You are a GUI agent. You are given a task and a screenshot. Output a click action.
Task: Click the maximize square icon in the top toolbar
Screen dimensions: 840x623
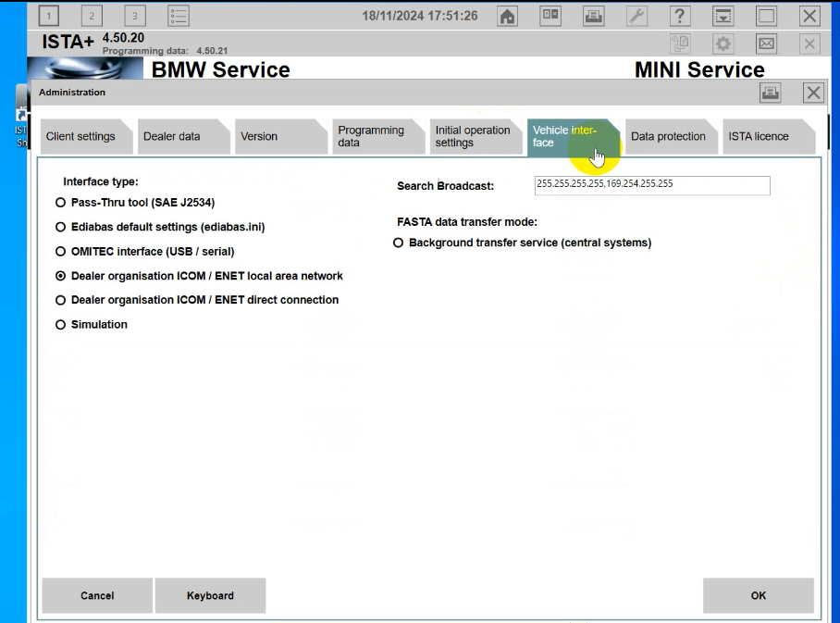click(x=767, y=16)
